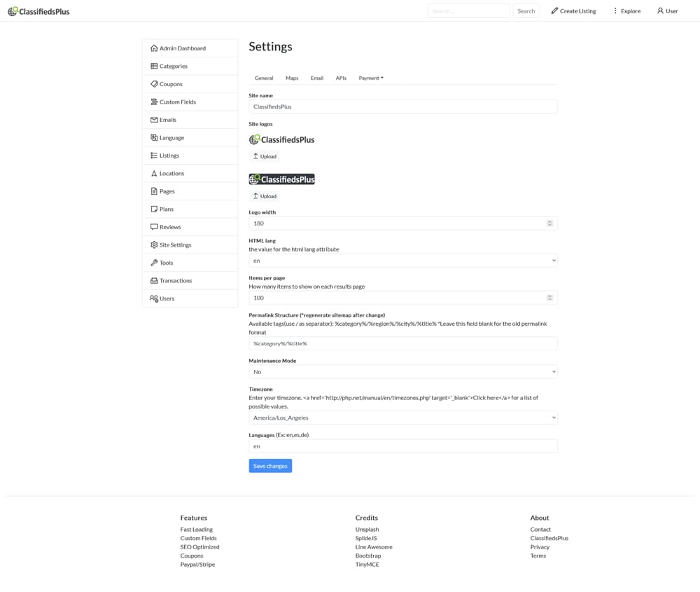Click the Categories table icon in sidebar
Viewport: 700px width, 592px height.
tap(154, 67)
